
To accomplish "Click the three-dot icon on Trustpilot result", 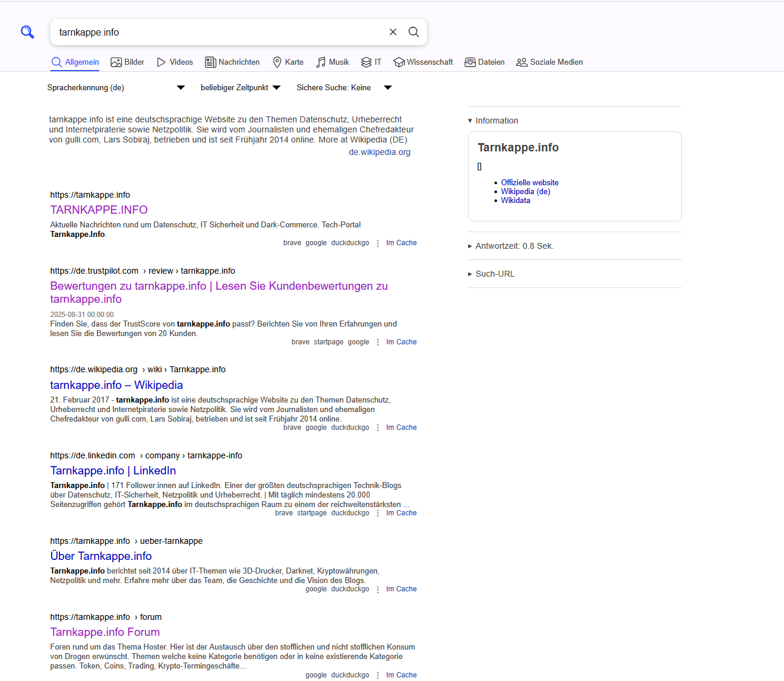I will (378, 342).
